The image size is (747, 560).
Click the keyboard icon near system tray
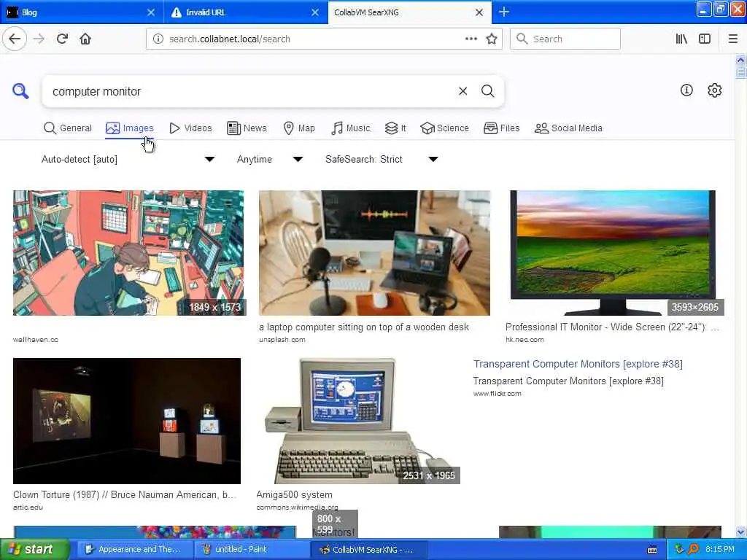[x=652, y=550]
